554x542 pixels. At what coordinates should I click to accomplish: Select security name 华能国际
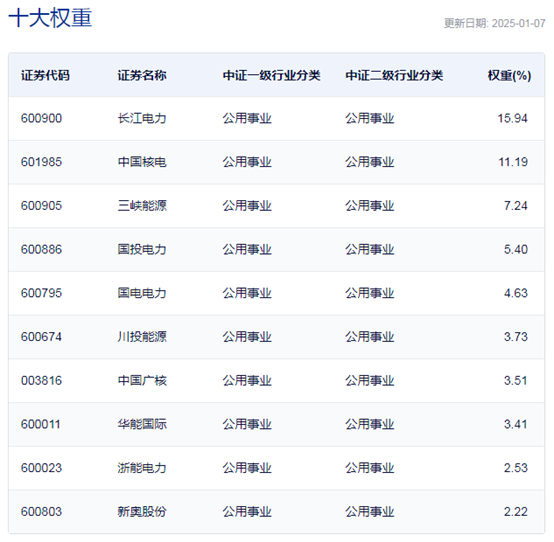pyautogui.click(x=142, y=424)
